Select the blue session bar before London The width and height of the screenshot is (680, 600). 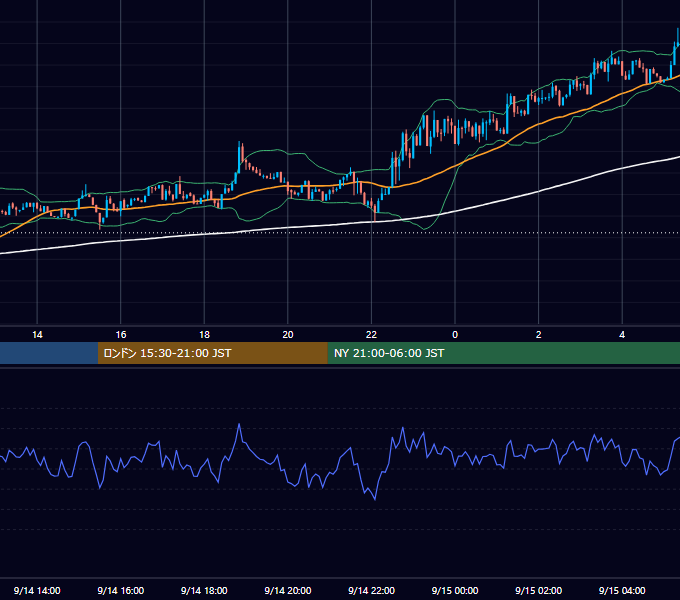point(49,353)
